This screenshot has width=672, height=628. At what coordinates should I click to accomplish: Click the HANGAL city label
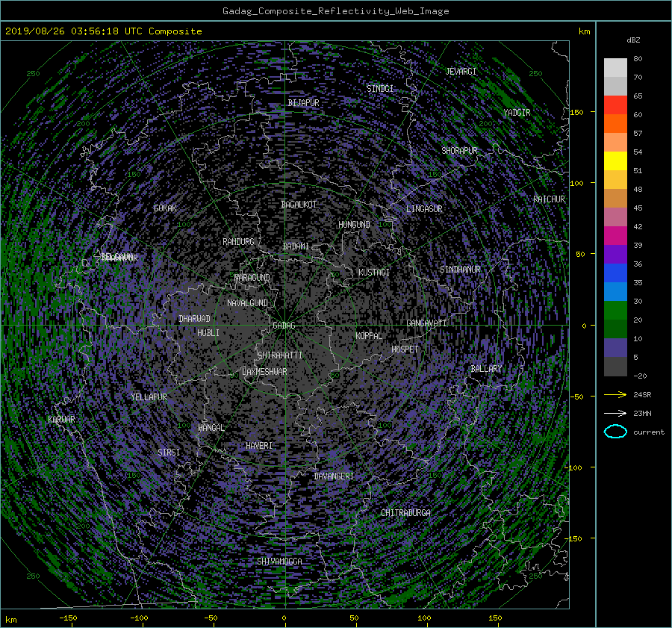click(211, 428)
